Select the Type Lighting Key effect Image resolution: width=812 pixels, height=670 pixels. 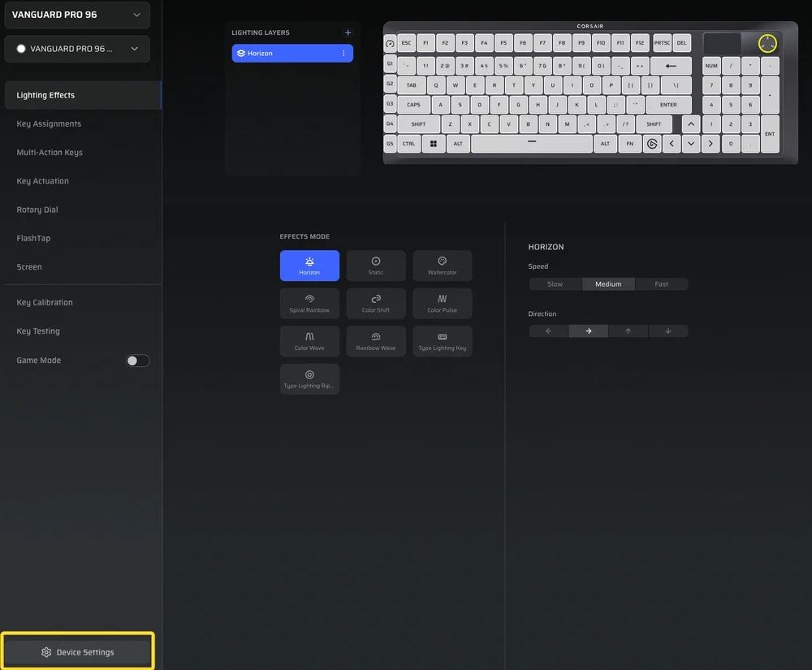click(442, 341)
